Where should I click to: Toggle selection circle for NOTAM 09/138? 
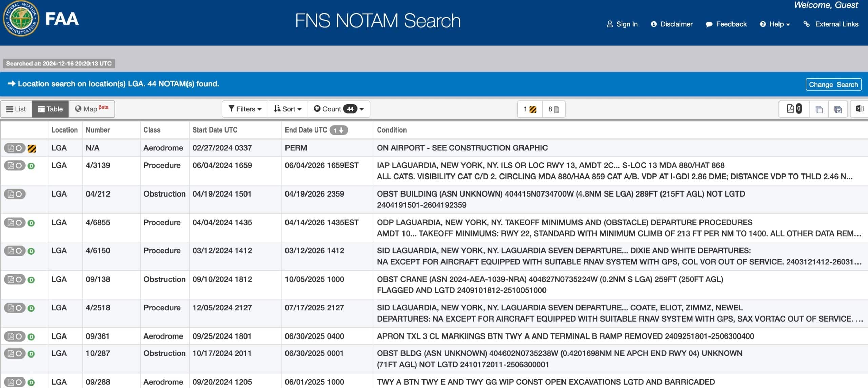click(19, 280)
